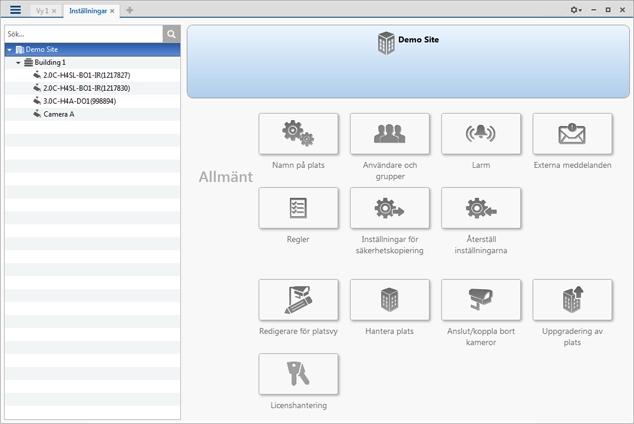Select the Building 1 label in tree
The image size is (634, 424).
[50, 62]
